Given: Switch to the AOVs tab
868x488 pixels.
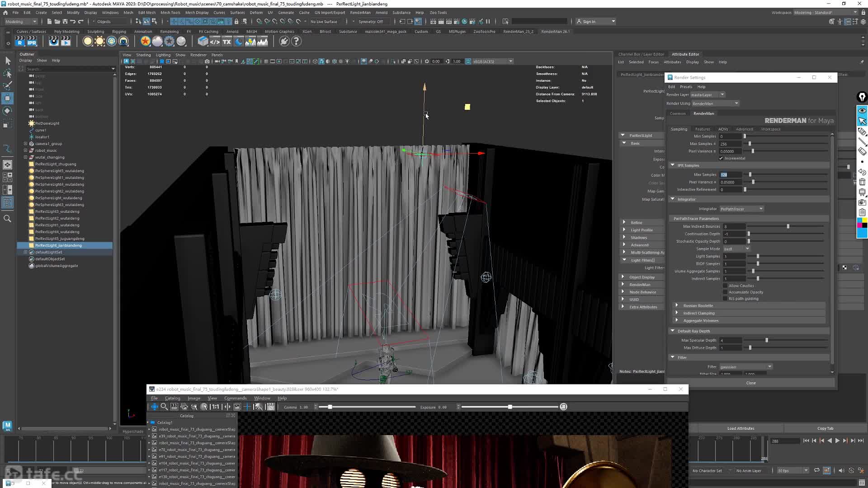Looking at the screenshot, I should (x=723, y=129).
